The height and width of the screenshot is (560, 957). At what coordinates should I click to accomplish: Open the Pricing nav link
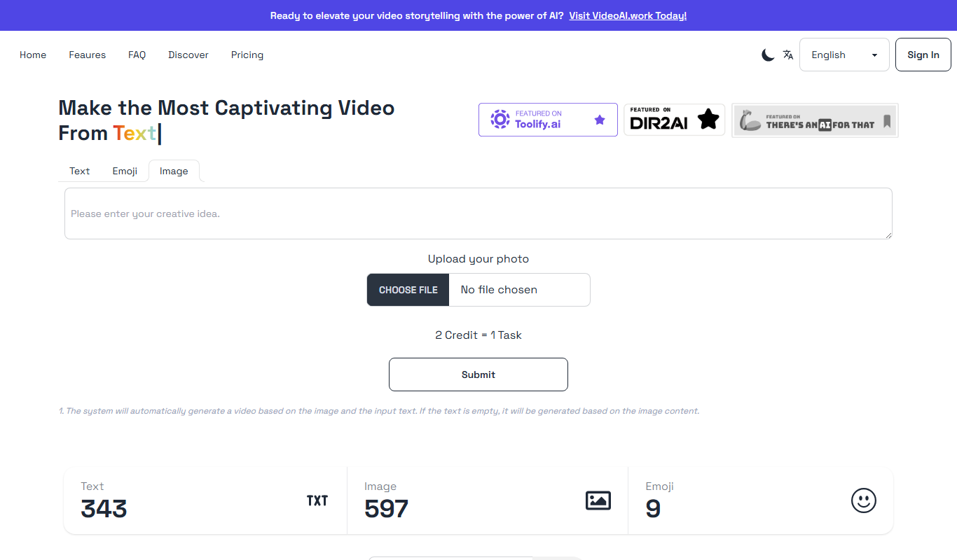247,55
